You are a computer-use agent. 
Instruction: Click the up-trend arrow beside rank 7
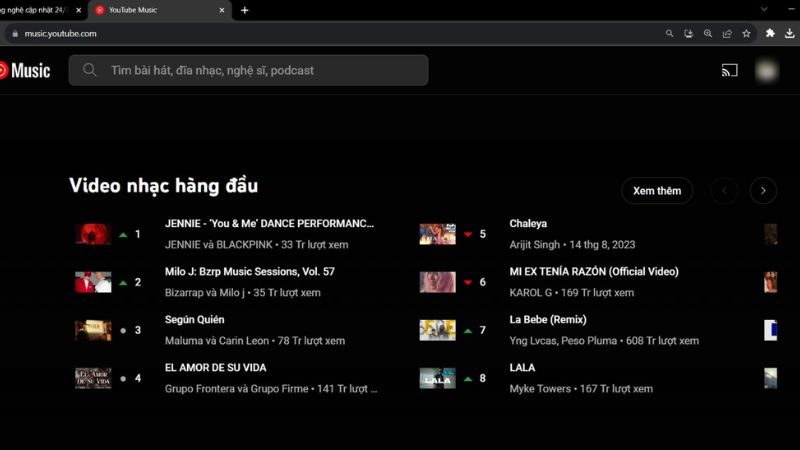(x=468, y=331)
